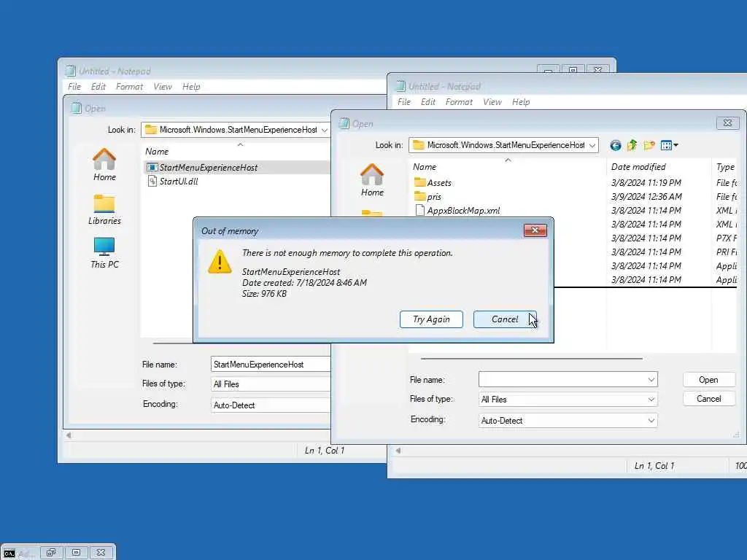Sort by Name column in left file list

point(237,152)
